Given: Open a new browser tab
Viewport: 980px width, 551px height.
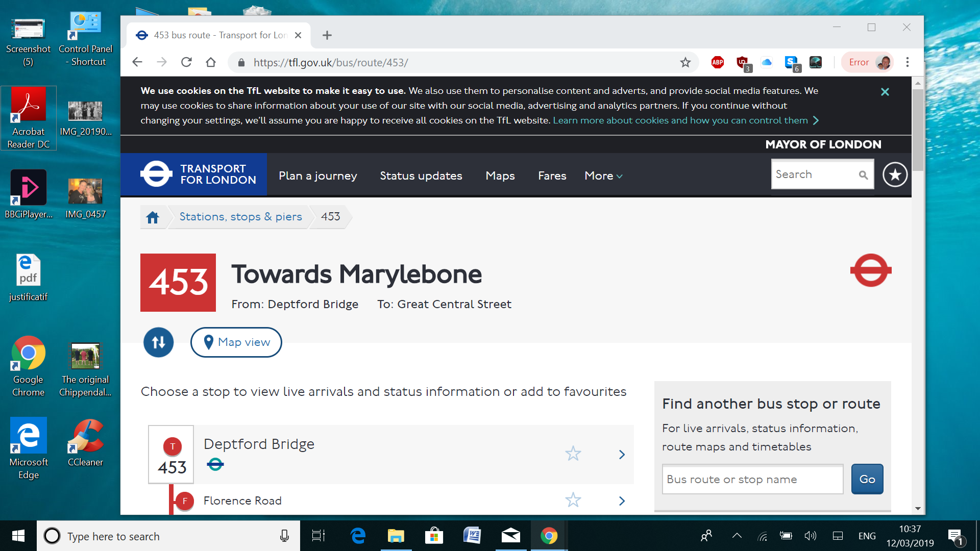Looking at the screenshot, I should [327, 35].
